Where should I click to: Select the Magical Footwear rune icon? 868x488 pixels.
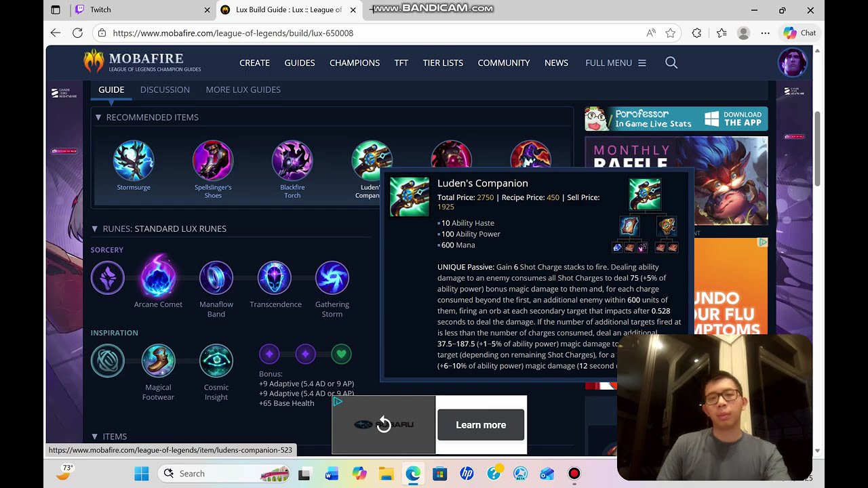click(158, 361)
